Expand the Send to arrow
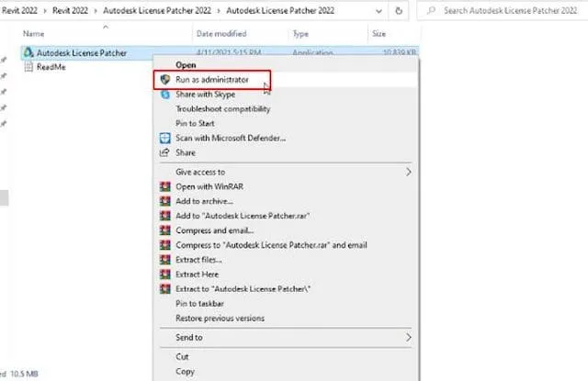The width and height of the screenshot is (588, 381). 408,338
